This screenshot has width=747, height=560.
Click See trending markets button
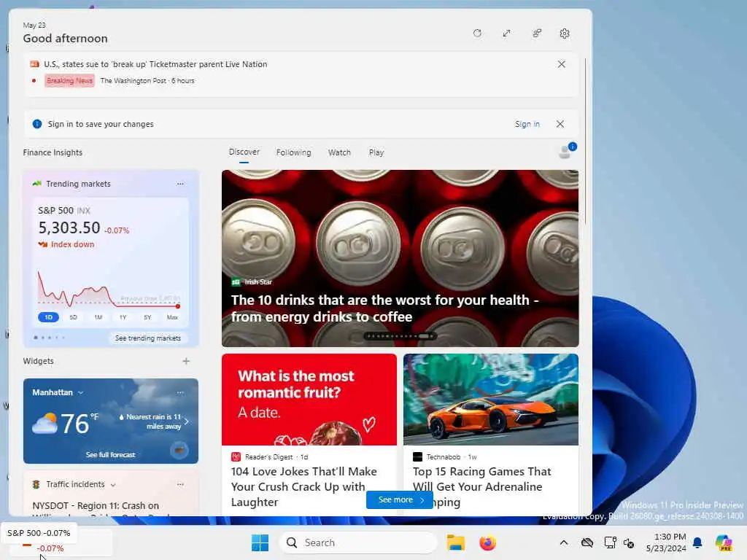point(147,338)
